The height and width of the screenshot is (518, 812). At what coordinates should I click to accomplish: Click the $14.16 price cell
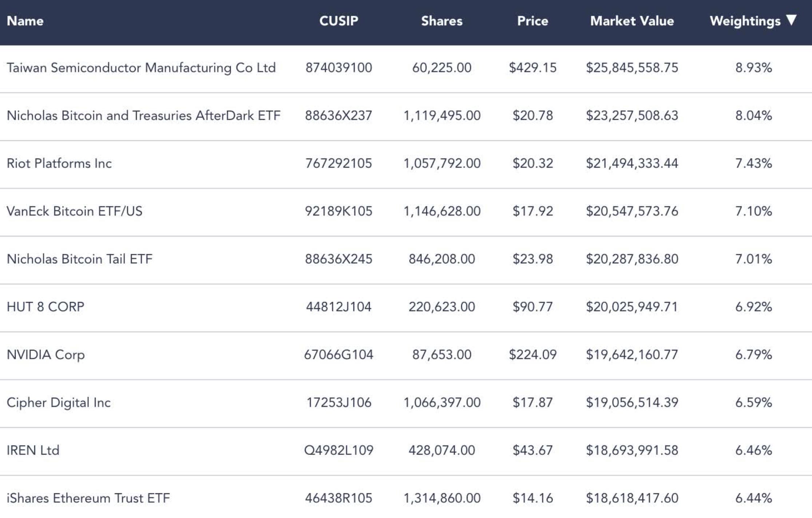pyautogui.click(x=532, y=498)
